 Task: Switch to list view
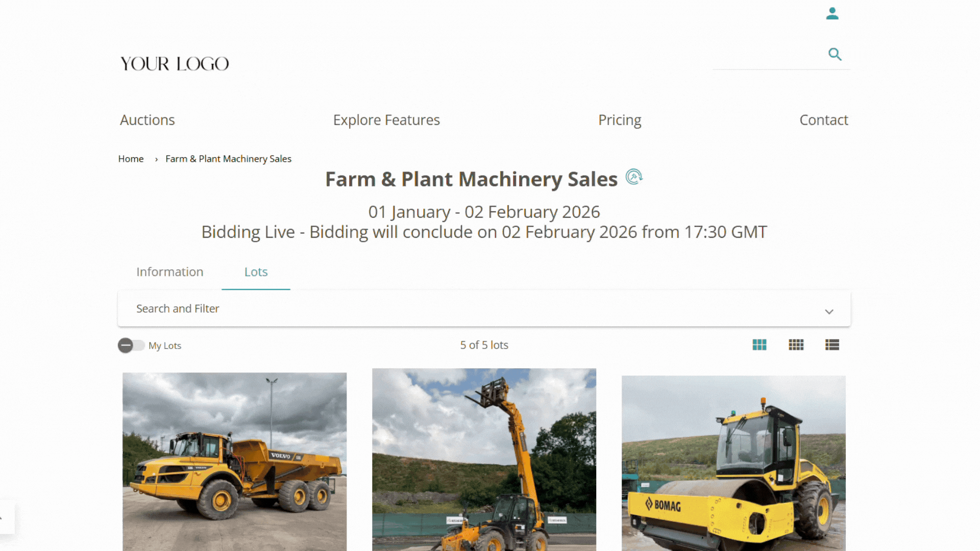pyautogui.click(x=832, y=345)
